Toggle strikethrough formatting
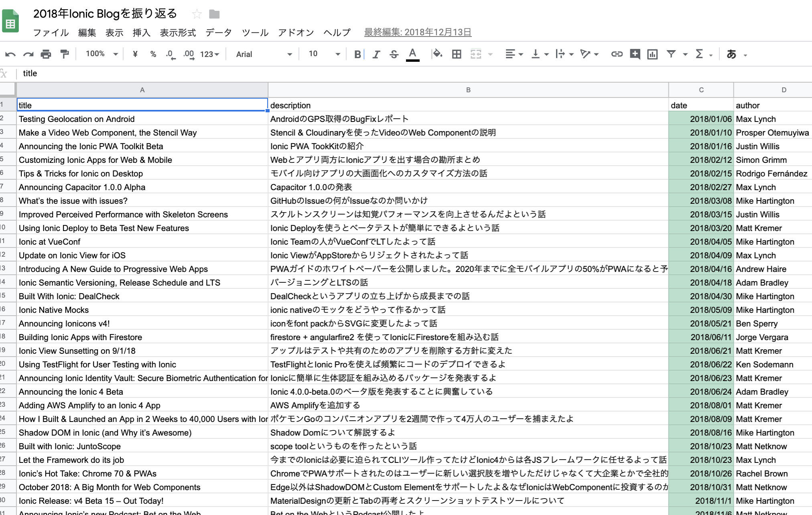 pos(394,54)
